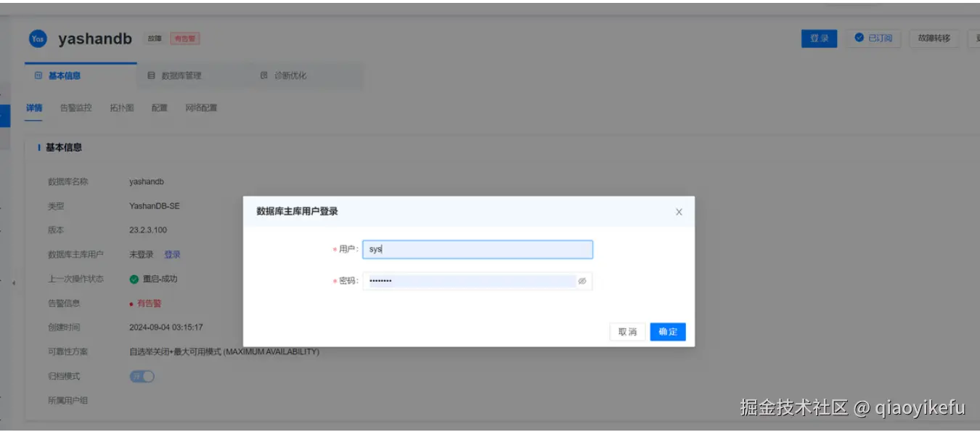Click the 登录 link beside 未登录
This screenshot has width=980, height=432.
pos(172,255)
